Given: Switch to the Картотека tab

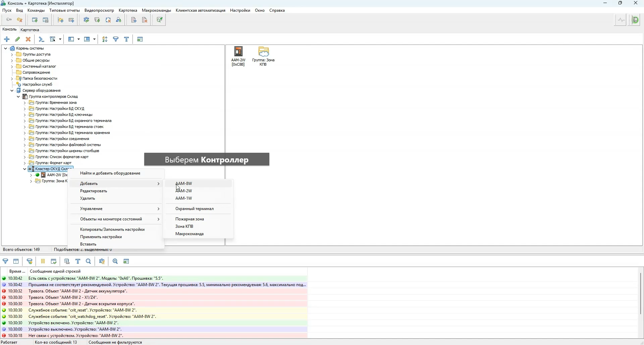Looking at the screenshot, I should [30, 30].
